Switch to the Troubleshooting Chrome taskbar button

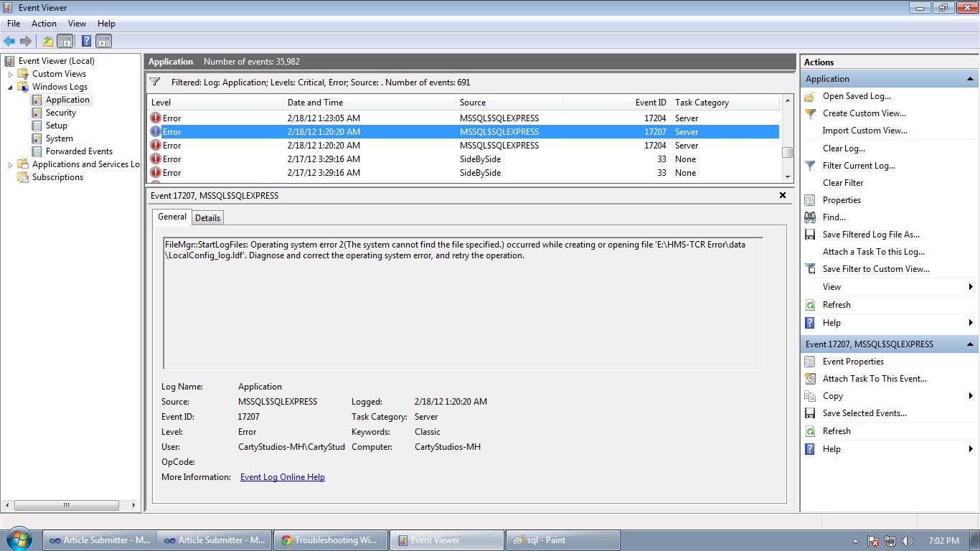(x=331, y=540)
